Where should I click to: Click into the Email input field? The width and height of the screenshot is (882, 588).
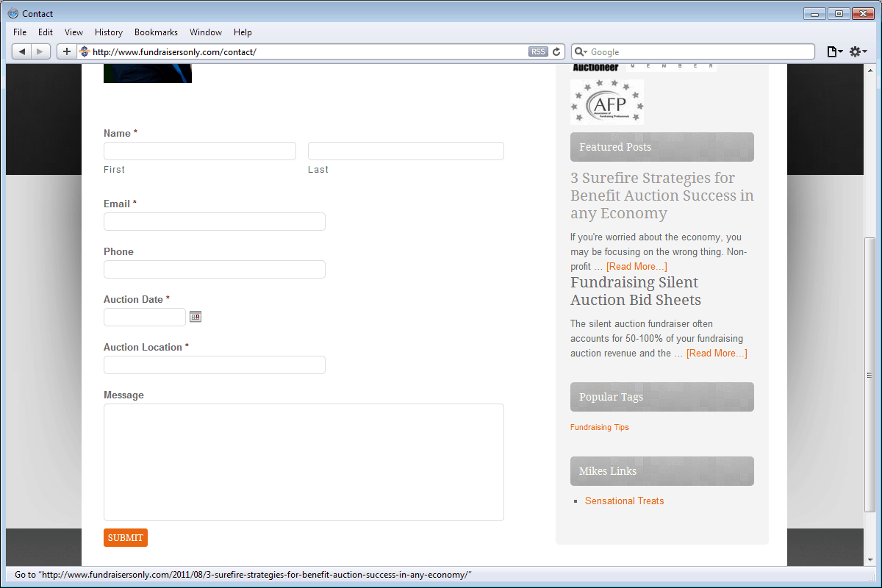[214, 222]
